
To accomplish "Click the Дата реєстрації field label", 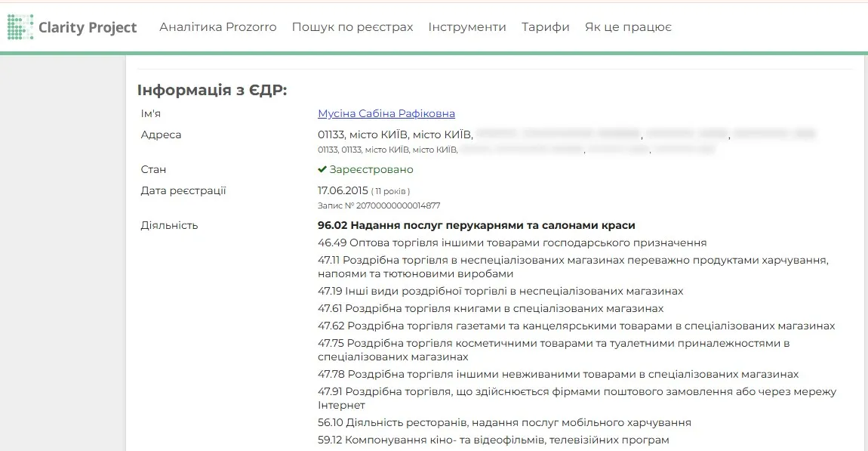I will tap(183, 190).
